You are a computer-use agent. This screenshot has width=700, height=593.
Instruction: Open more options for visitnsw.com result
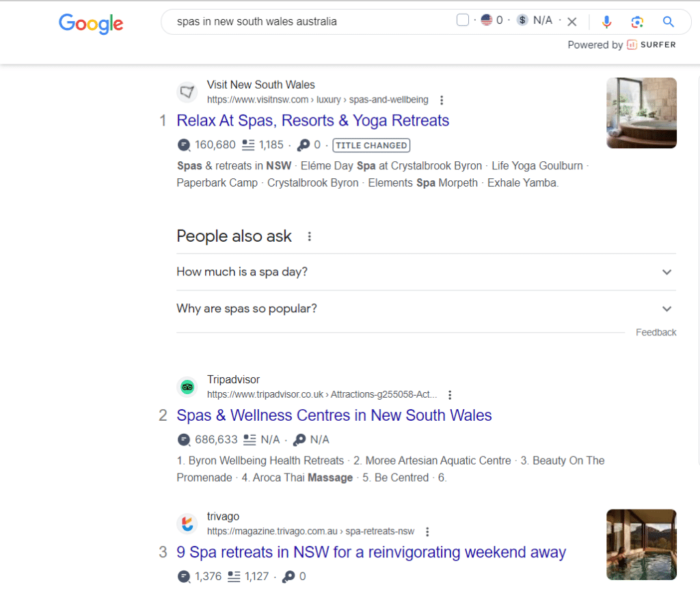point(442,100)
